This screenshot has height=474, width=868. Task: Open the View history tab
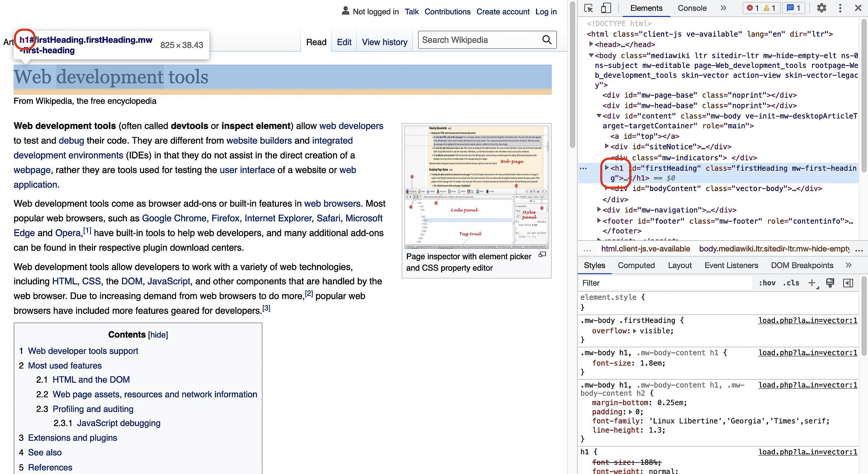pyautogui.click(x=384, y=42)
